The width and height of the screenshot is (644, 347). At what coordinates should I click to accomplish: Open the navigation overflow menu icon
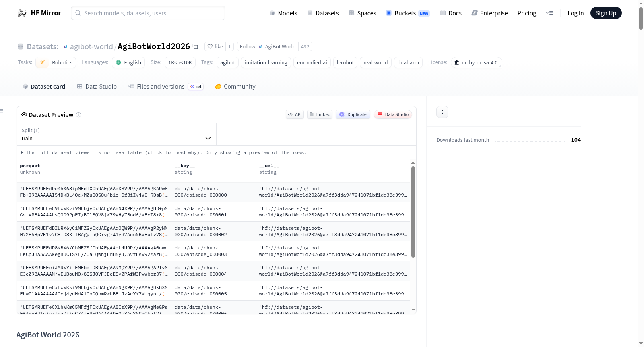tap(549, 13)
